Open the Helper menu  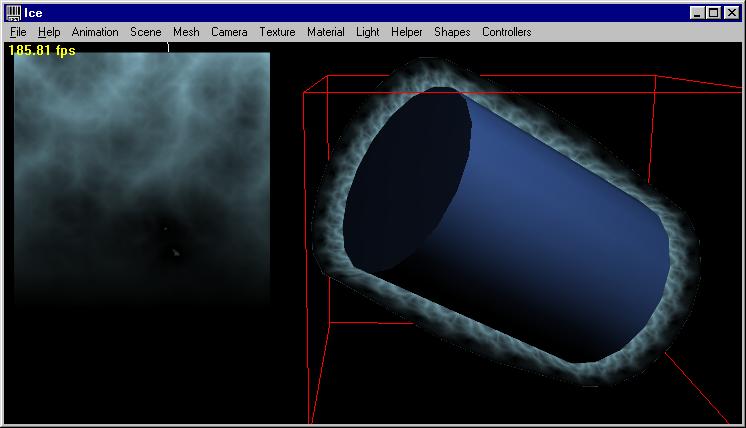point(407,32)
